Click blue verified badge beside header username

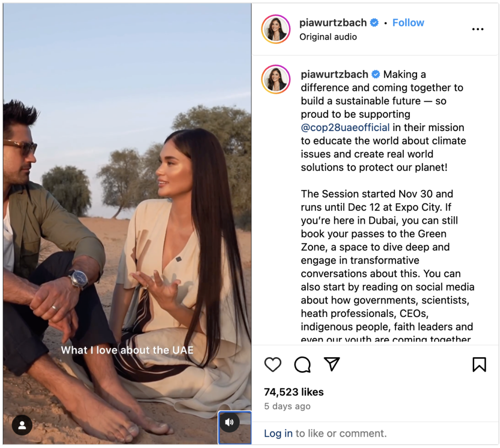click(x=375, y=22)
